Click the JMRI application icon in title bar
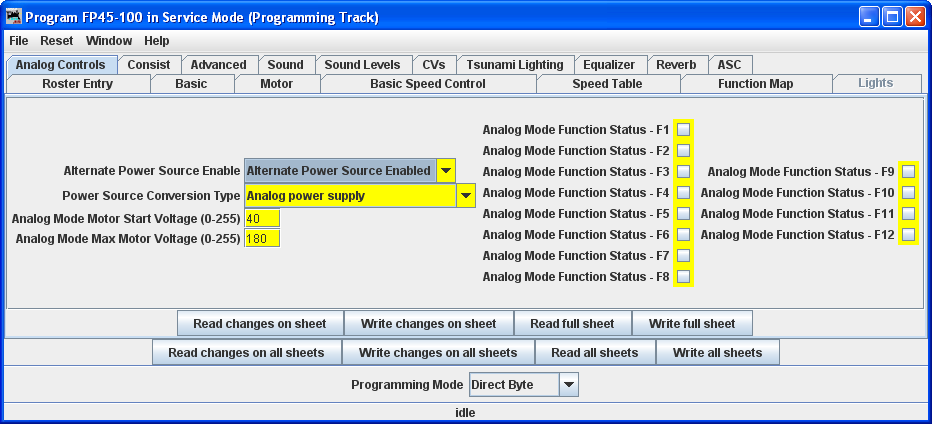Viewport: 932px width, 424px height. 14,17
